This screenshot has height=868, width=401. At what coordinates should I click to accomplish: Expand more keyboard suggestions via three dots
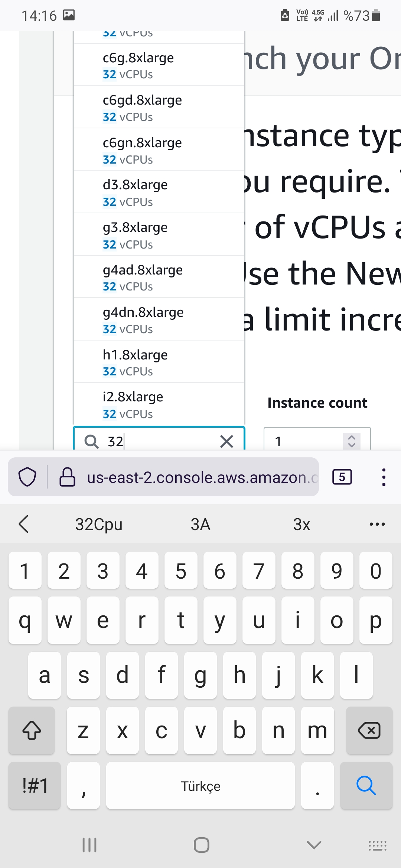tap(377, 524)
